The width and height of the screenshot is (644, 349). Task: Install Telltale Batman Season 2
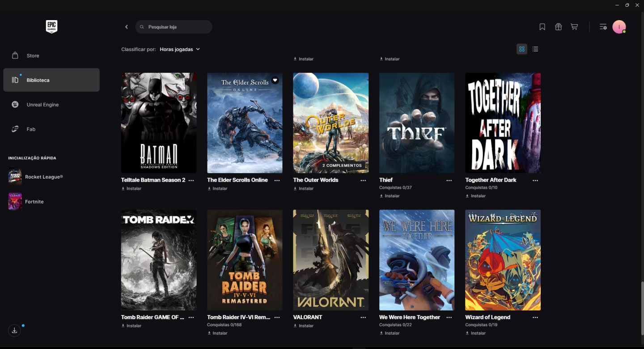131,189
